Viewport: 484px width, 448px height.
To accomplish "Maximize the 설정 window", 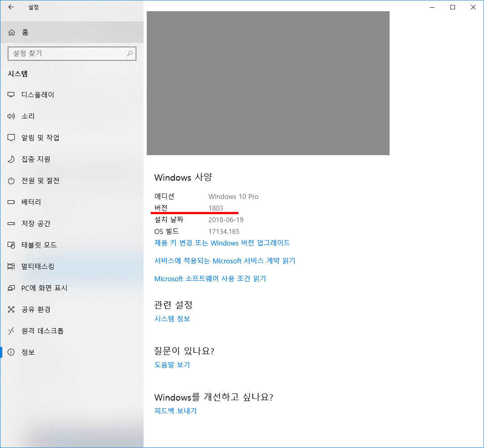I will 453,7.
